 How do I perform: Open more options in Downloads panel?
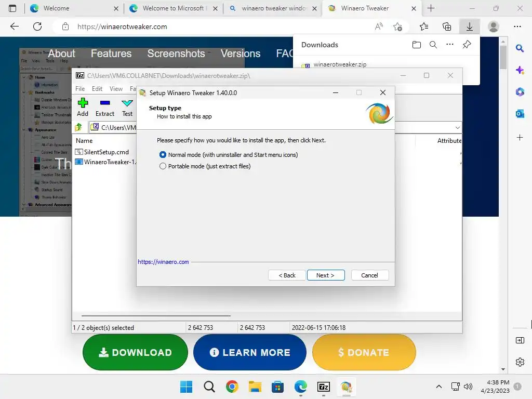point(449,45)
